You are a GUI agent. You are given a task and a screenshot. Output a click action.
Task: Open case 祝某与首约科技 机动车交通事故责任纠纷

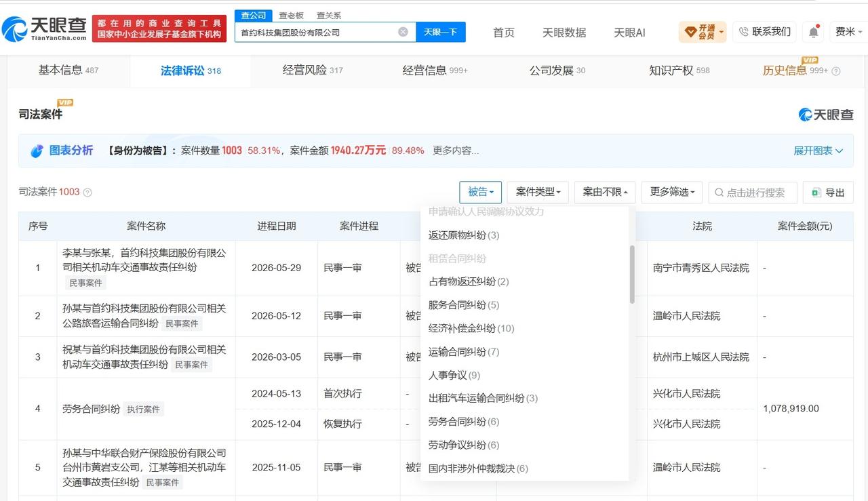pos(144,357)
